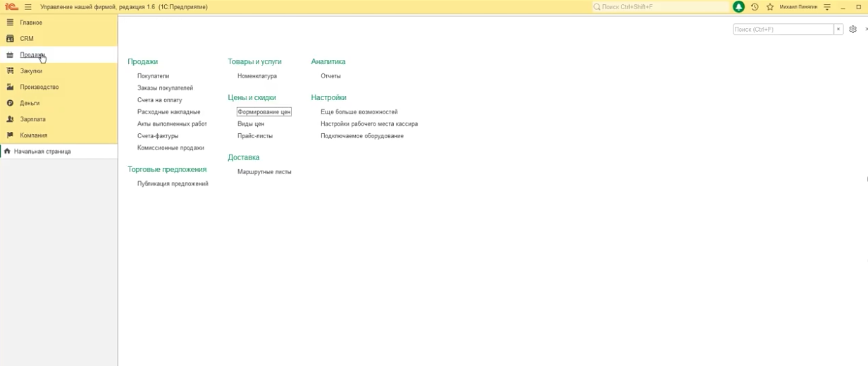Viewport: 868px width, 366px height.
Task: Click the gear settings icon
Action: point(852,30)
